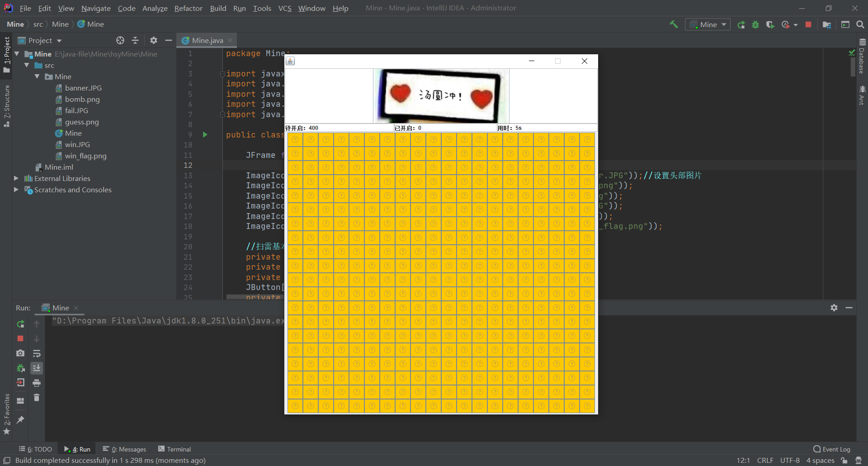868x466 pixels.
Task: Open the Event Log panel
Action: [x=835, y=449]
